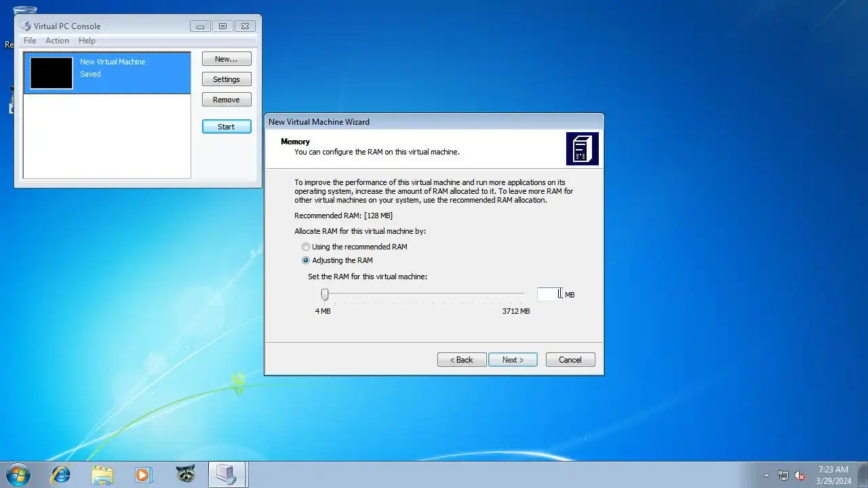Open the Help menu in Virtual PC Console
This screenshot has height=488, width=868.
(x=87, y=41)
